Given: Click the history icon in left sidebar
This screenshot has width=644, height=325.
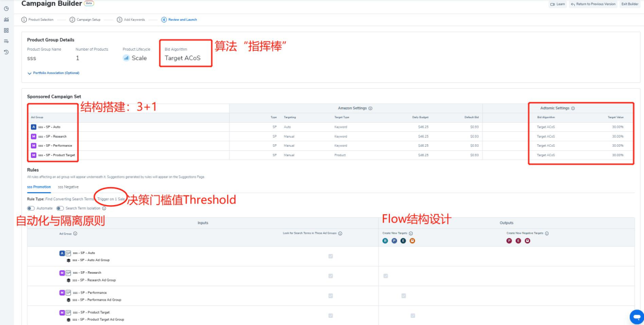Looking at the screenshot, I should (6, 52).
